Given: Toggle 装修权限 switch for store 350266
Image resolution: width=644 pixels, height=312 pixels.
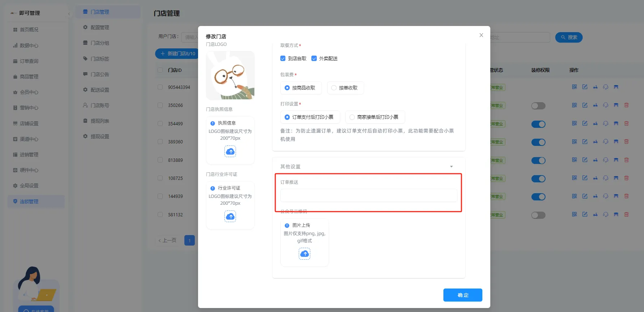Looking at the screenshot, I should click(x=538, y=106).
